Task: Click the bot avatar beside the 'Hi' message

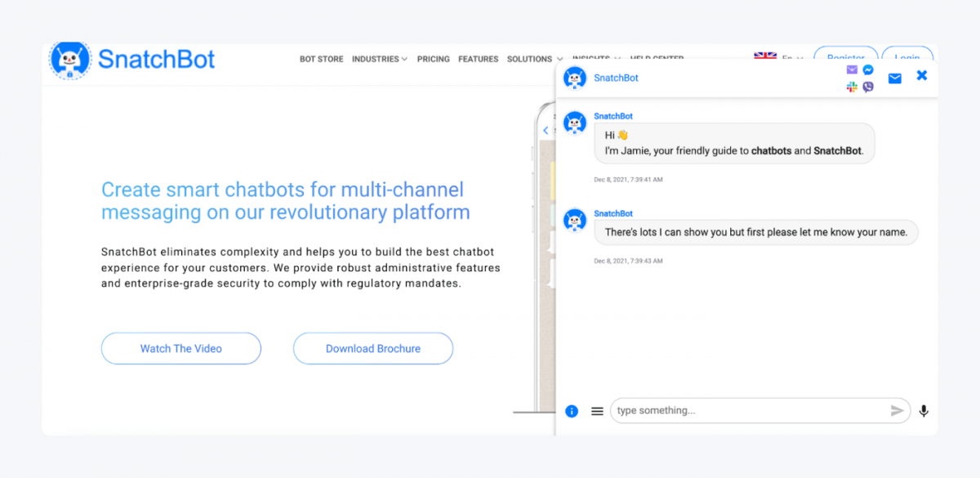Action: click(576, 123)
